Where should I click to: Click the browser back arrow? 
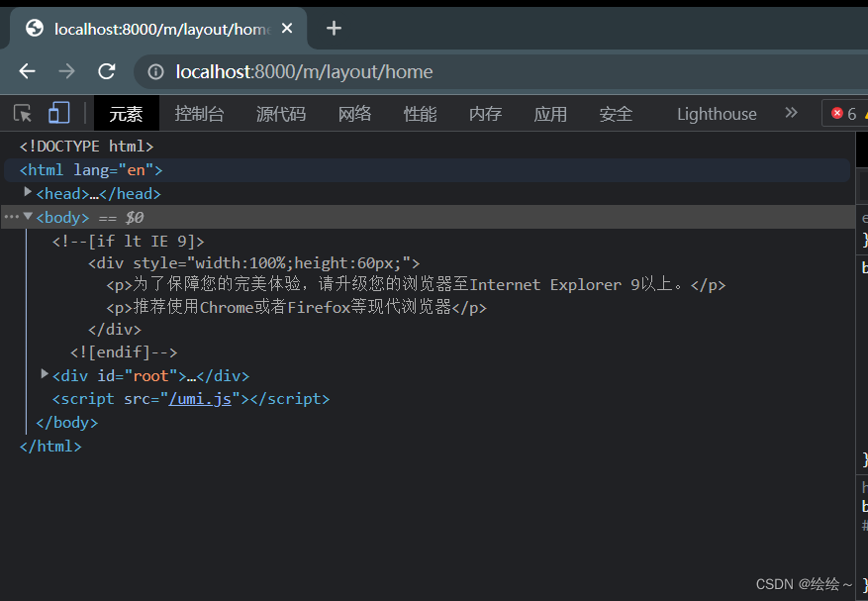pos(27,71)
